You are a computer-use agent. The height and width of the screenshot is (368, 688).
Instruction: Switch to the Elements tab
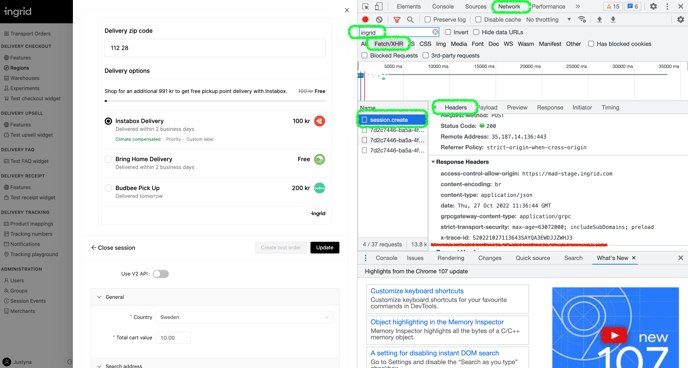[408, 7]
